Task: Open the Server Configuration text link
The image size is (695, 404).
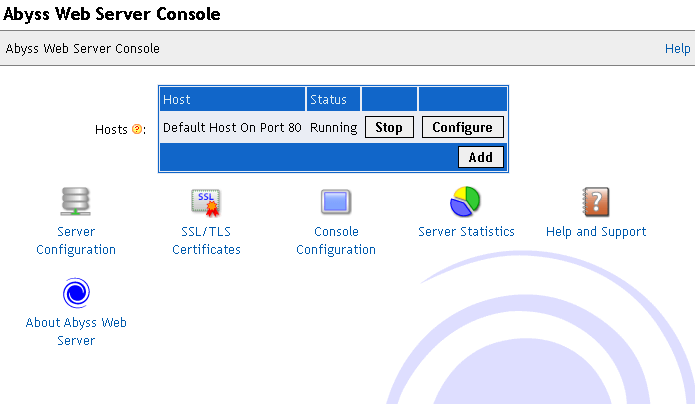Action: click(x=76, y=241)
